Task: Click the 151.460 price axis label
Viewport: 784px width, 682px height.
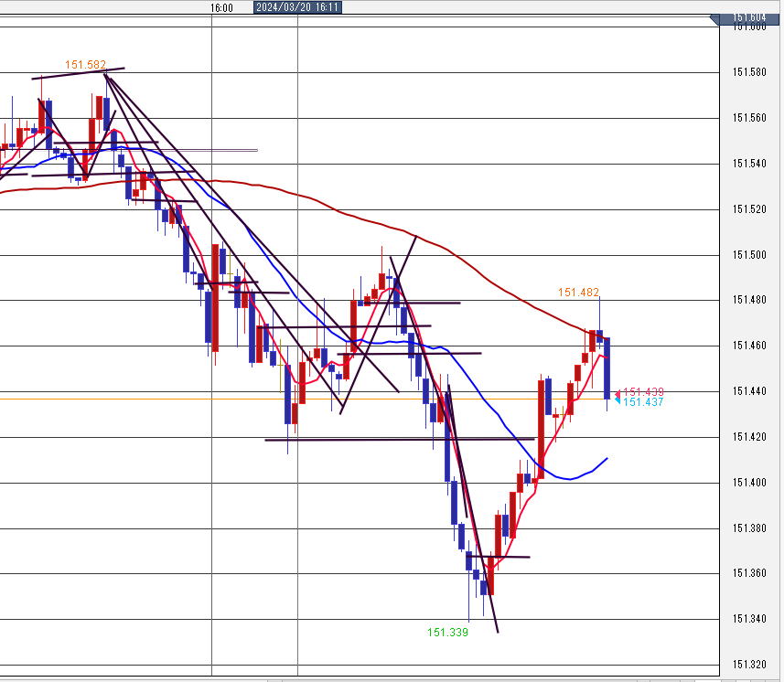Action: [749, 346]
